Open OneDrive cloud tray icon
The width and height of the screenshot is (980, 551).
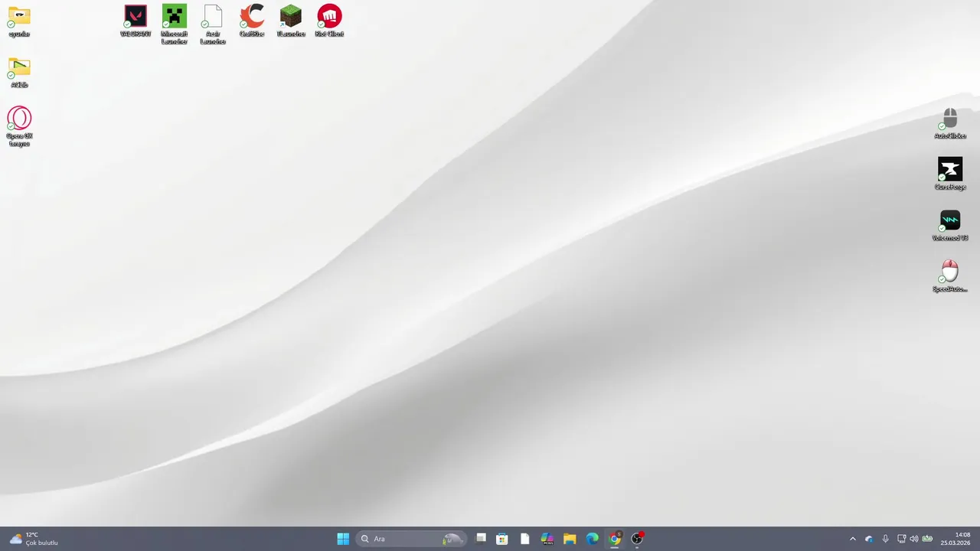click(869, 539)
